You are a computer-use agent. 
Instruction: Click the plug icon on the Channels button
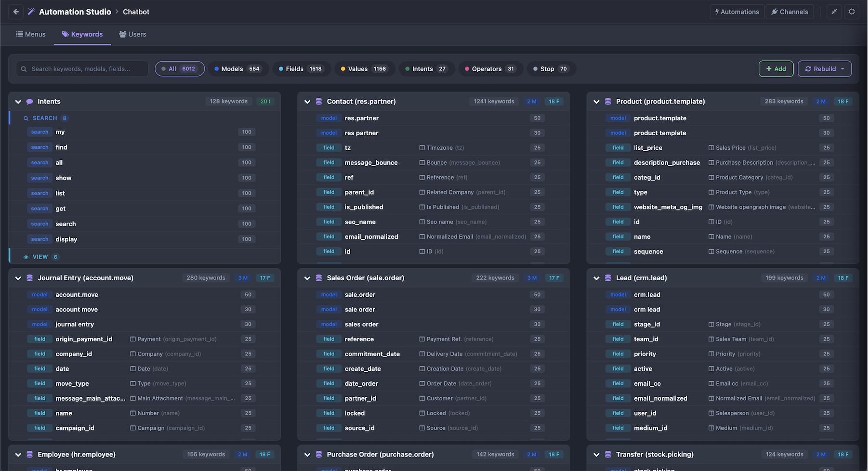point(774,12)
